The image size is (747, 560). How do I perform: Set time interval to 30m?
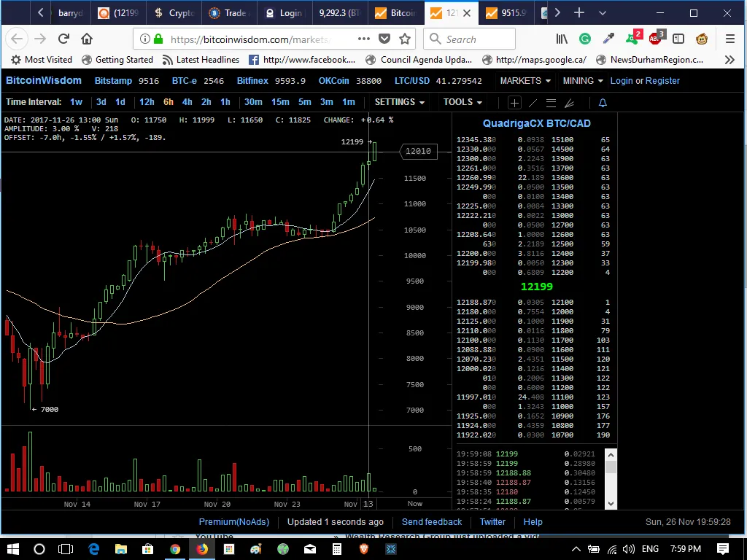click(253, 102)
